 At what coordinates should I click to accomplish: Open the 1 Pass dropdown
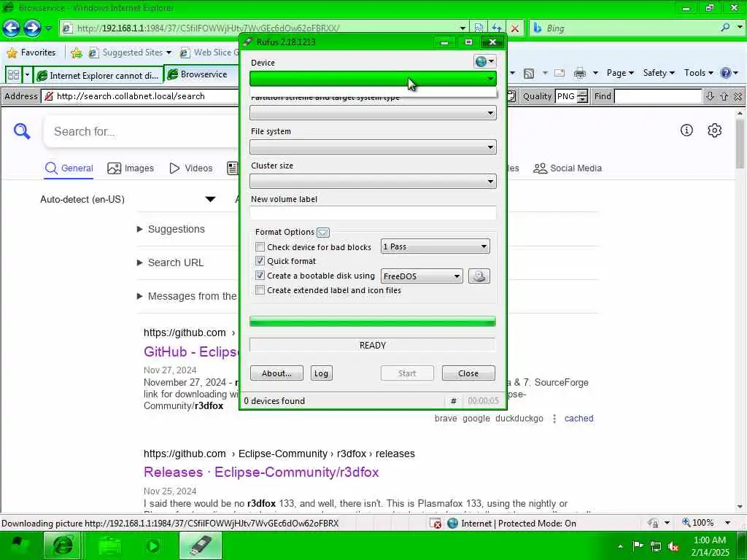(x=435, y=246)
